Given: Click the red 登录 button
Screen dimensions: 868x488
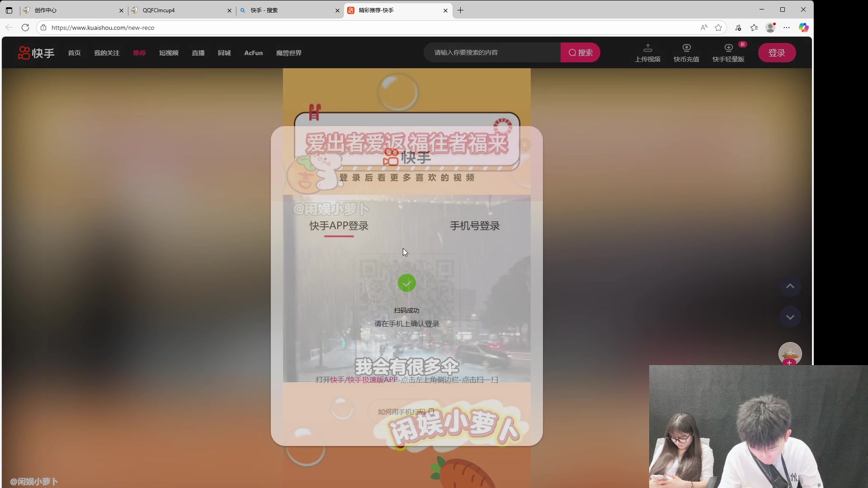Looking at the screenshot, I should [x=777, y=53].
